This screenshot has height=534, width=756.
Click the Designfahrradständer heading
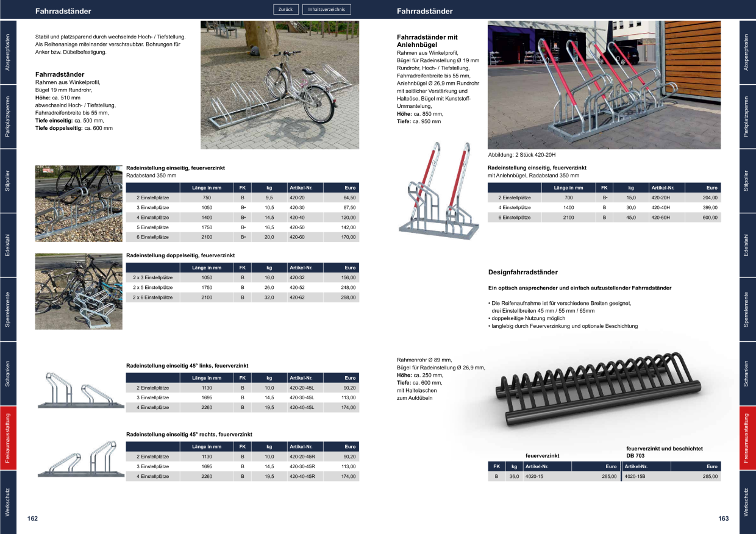(x=523, y=272)
